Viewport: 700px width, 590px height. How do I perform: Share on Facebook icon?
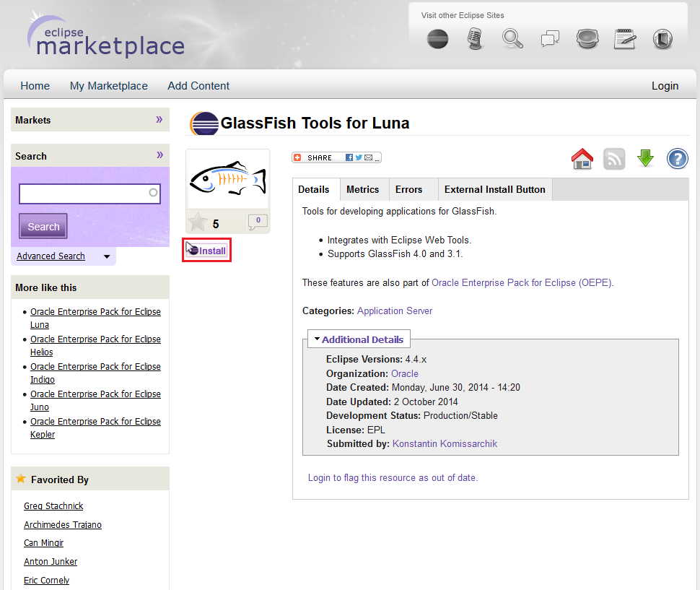tap(349, 157)
